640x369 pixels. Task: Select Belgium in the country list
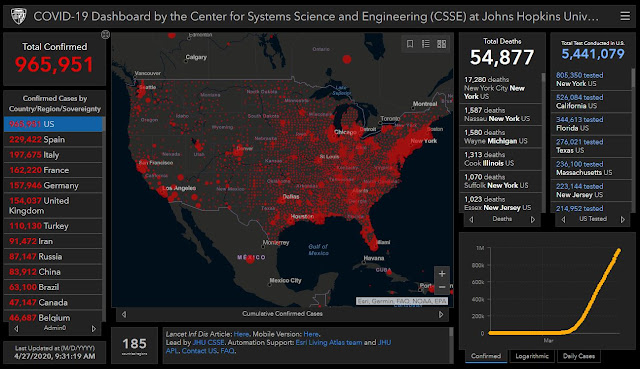(x=53, y=316)
